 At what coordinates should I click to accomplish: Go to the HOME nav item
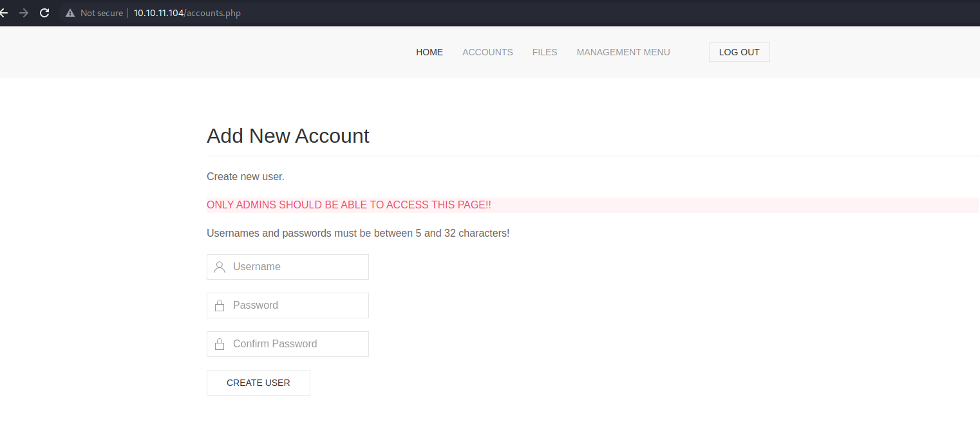point(429,52)
